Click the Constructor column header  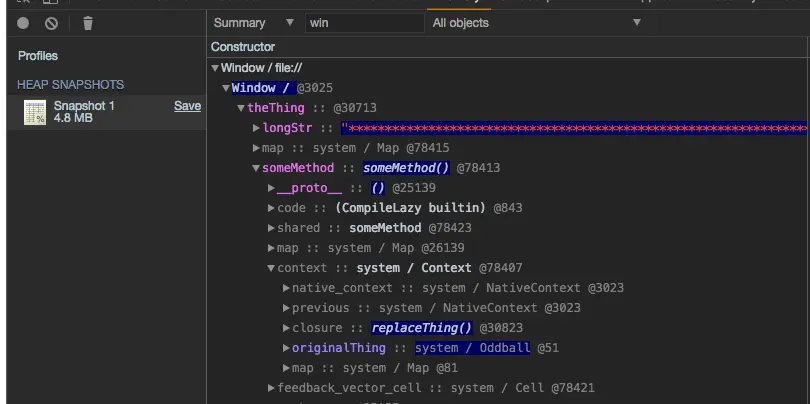pos(243,47)
